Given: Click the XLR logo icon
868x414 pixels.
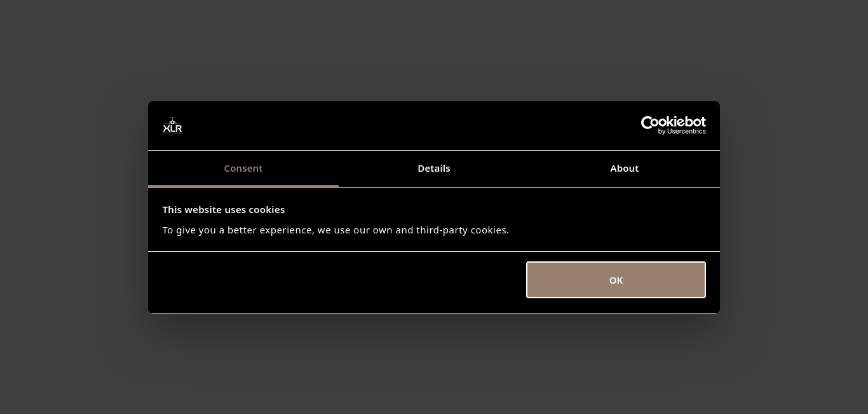Looking at the screenshot, I should pyautogui.click(x=172, y=125).
